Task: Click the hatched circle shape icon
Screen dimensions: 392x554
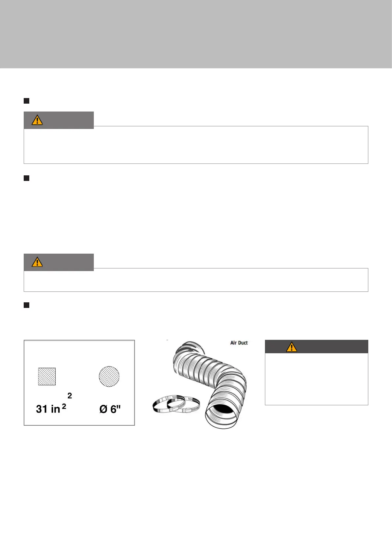Action: [x=109, y=376]
